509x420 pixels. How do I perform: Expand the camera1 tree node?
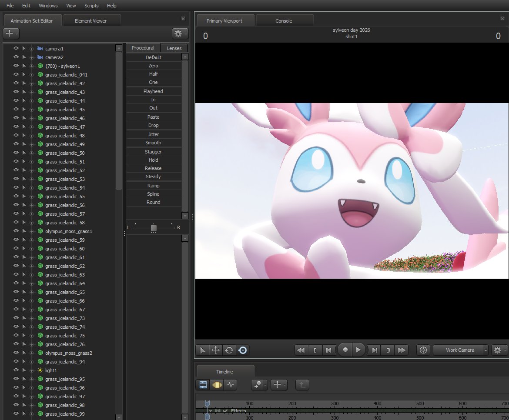(x=31, y=49)
